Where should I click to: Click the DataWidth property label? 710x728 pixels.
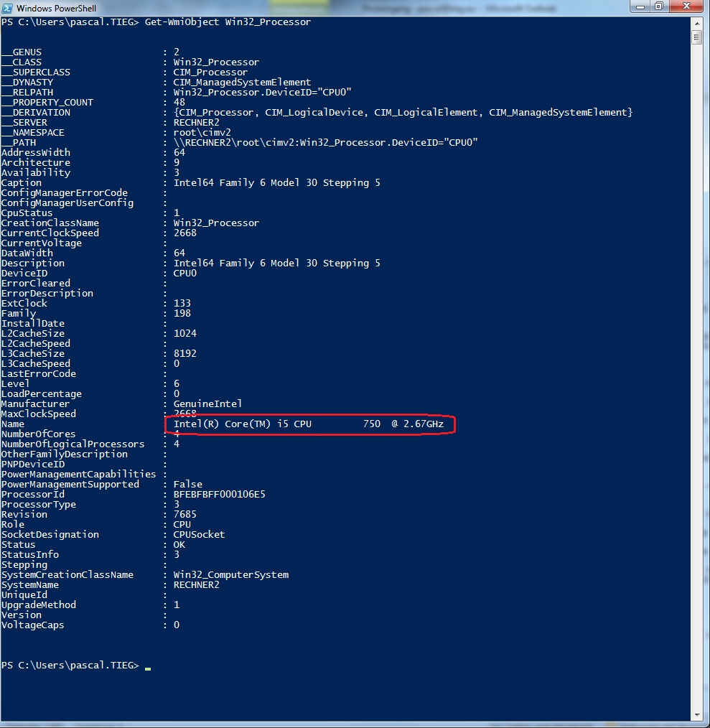coord(27,253)
